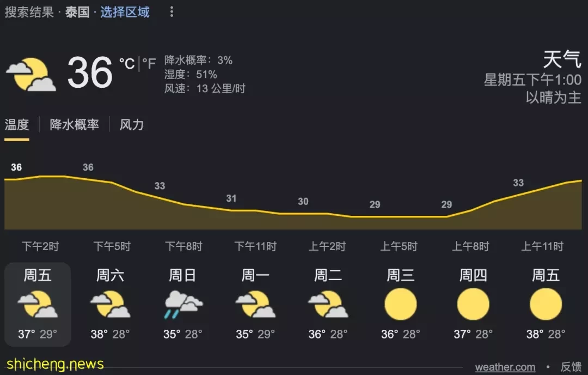Select the 温度 tab
588x375 pixels.
point(17,125)
